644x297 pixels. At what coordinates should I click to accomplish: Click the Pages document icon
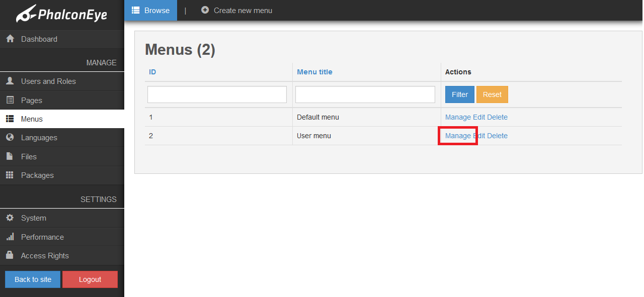[10, 100]
